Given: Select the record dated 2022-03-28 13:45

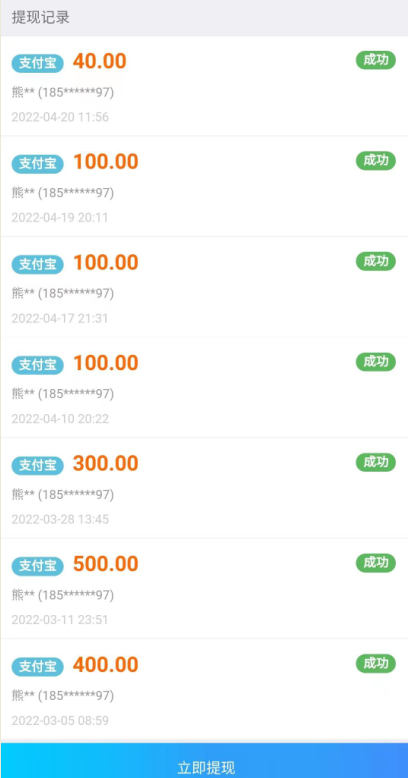Looking at the screenshot, I should click(x=204, y=488).
